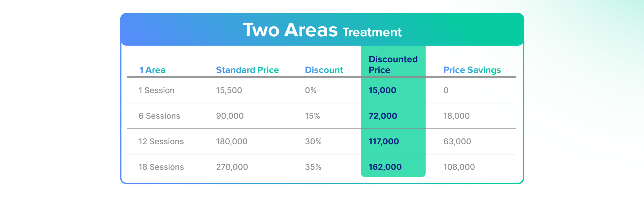The height and width of the screenshot is (197, 644).
Task: Select the 162,000 discounted price value
Action: [385, 167]
